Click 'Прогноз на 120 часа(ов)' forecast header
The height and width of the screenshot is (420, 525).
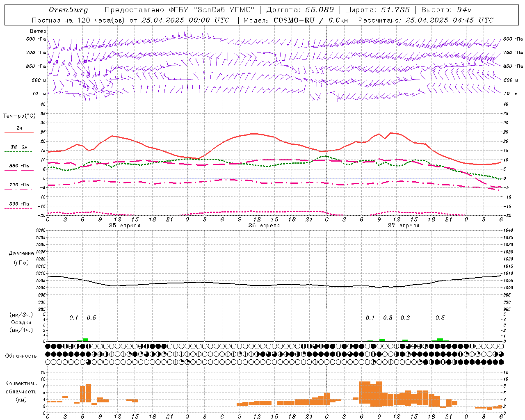(79, 20)
